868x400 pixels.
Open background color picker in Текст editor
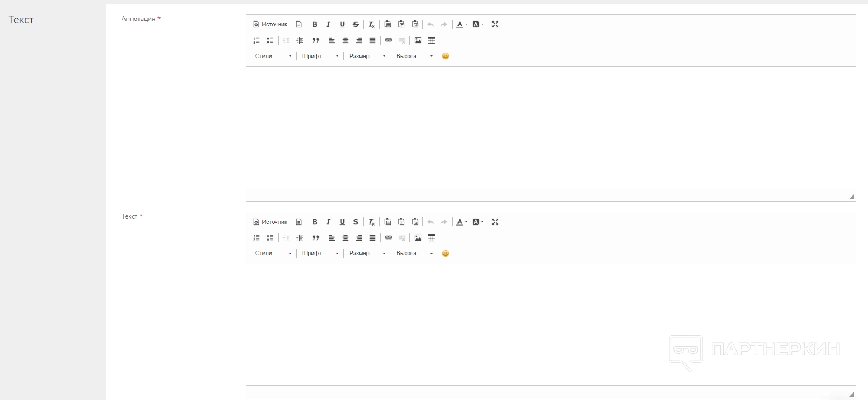click(x=478, y=222)
